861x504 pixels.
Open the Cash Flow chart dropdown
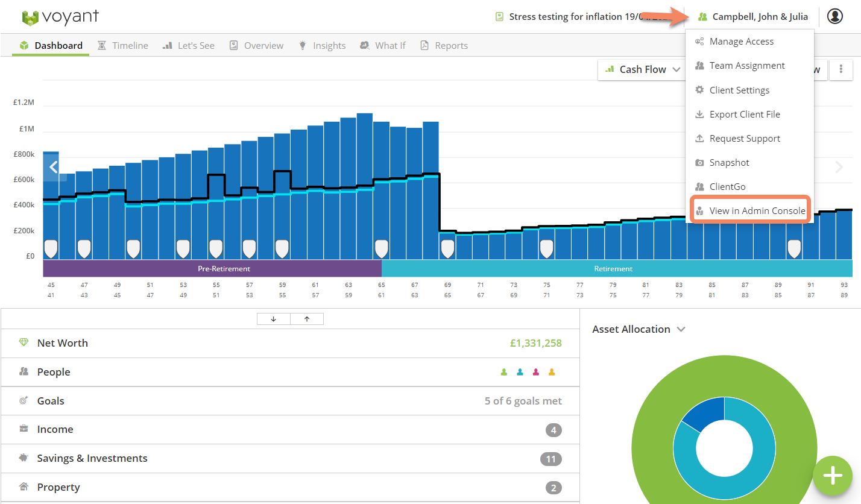(642, 69)
